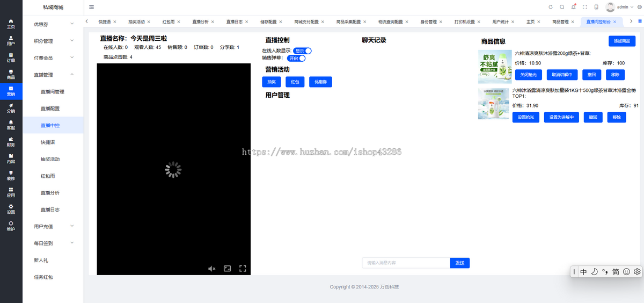This screenshot has height=303, width=644.
Task: Open the IME settings gear icon
Action: pyautogui.click(x=637, y=272)
